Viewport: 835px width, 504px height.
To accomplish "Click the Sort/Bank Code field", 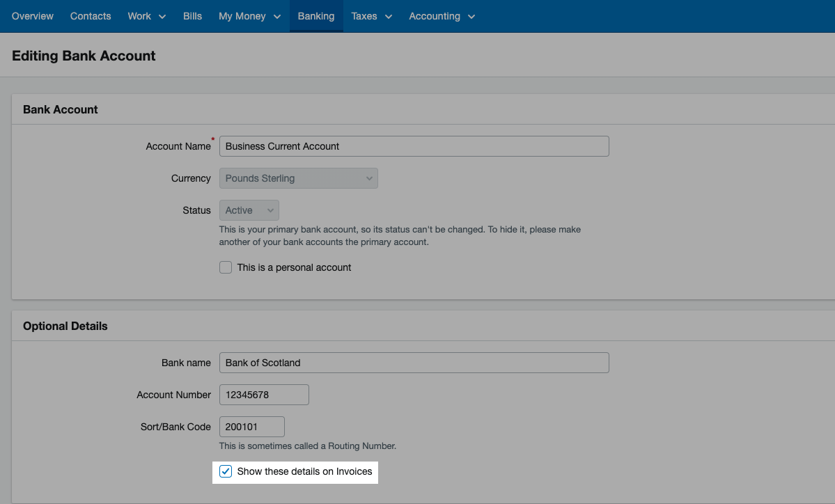I will tap(251, 427).
